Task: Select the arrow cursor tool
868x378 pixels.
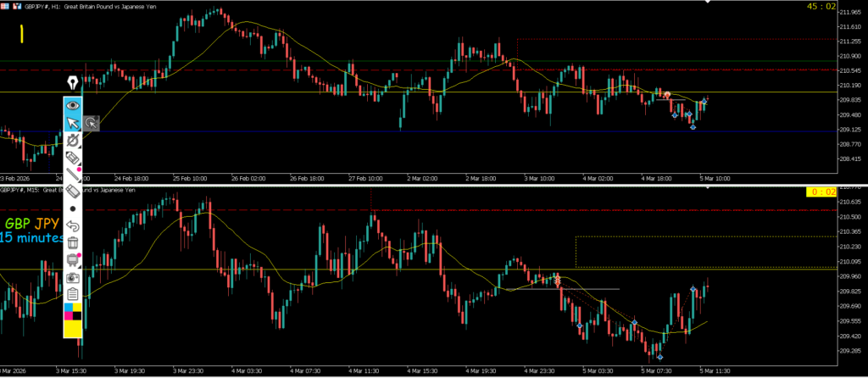Action: click(73, 124)
